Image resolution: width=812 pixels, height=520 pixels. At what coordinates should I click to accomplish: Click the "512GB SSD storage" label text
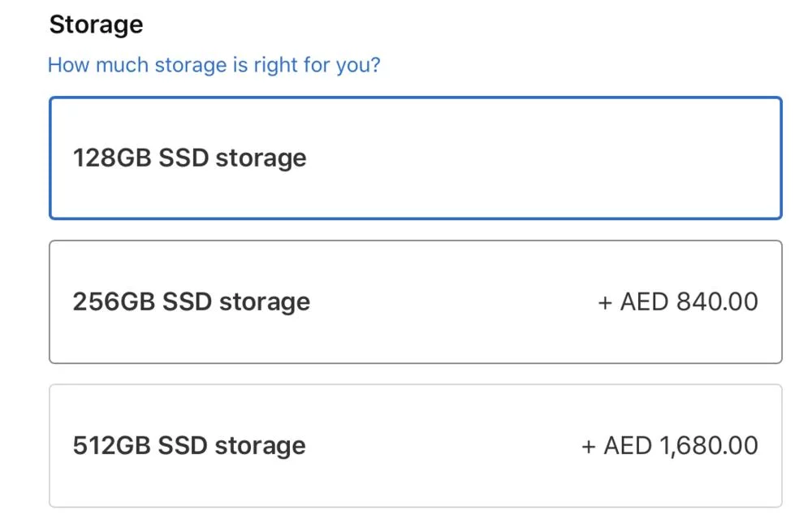click(x=189, y=446)
